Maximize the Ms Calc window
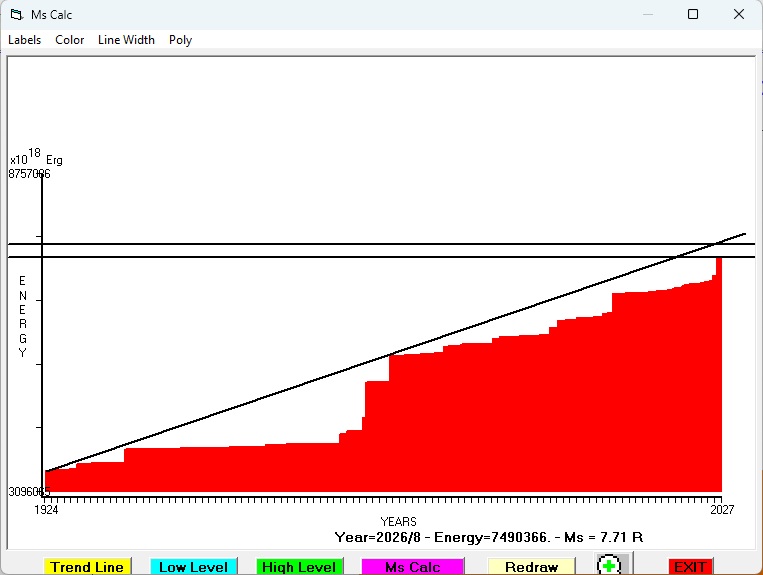763x575 pixels. tap(693, 14)
